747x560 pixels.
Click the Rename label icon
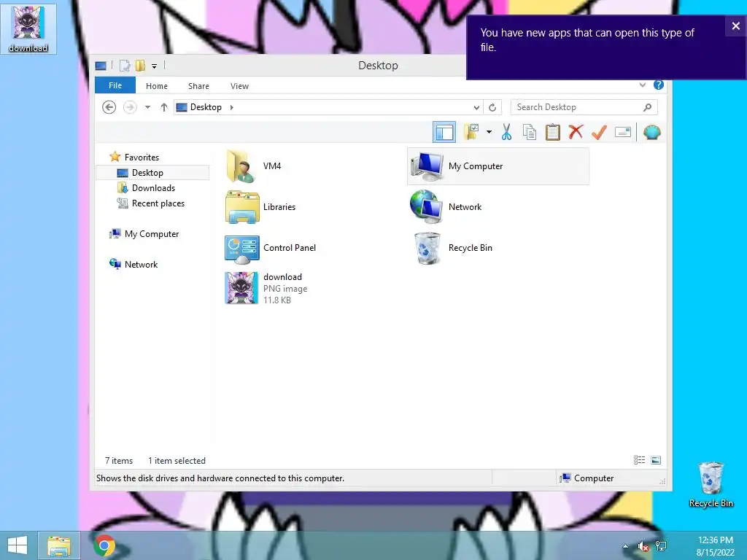click(623, 132)
